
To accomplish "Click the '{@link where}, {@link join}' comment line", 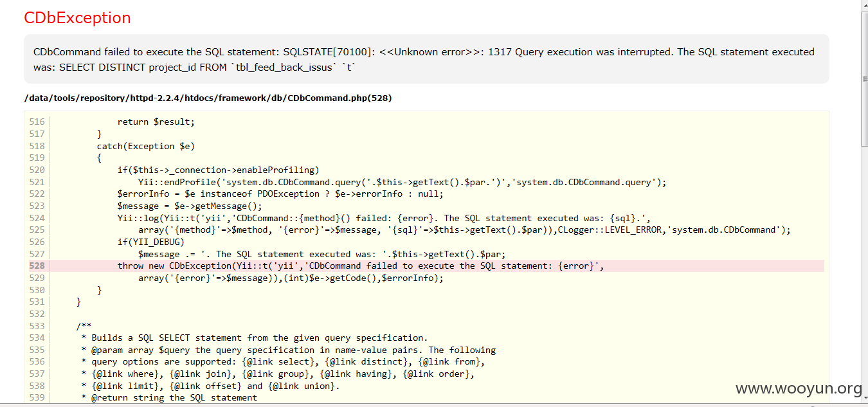I will pyautogui.click(x=278, y=374).
